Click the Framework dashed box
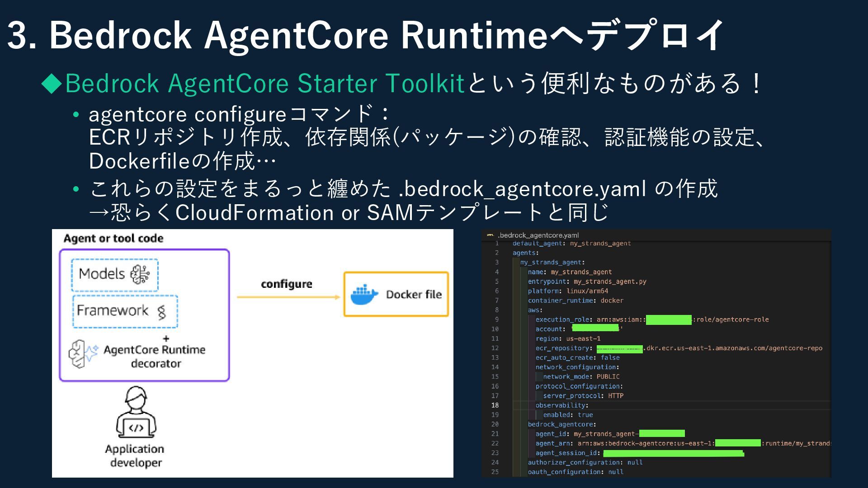The width and height of the screenshot is (868, 488). pos(125,311)
